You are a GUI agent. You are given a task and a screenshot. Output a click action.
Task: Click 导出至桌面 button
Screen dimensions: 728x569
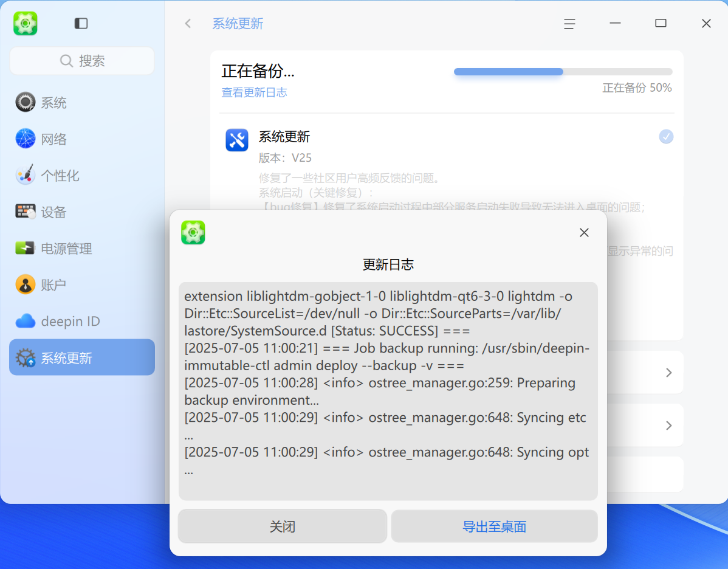[x=494, y=526]
